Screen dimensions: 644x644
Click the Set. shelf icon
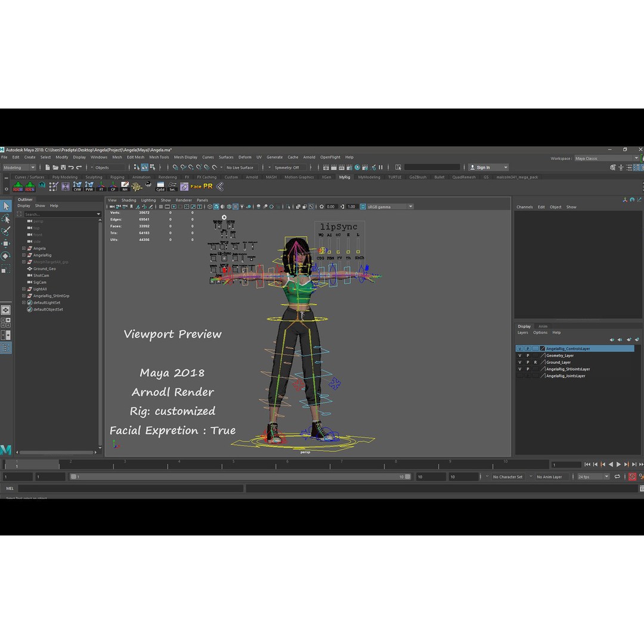[x=172, y=187]
